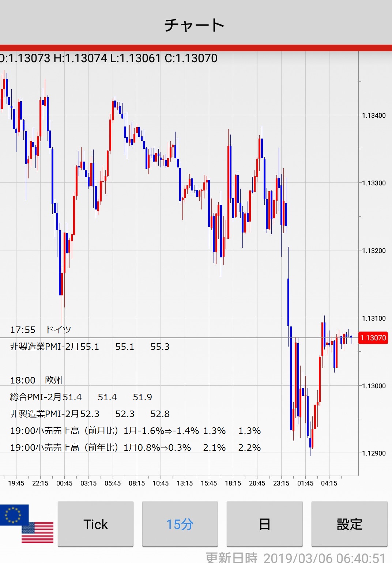Select the 15分 timeframe
The image size is (392, 563).
180,524
